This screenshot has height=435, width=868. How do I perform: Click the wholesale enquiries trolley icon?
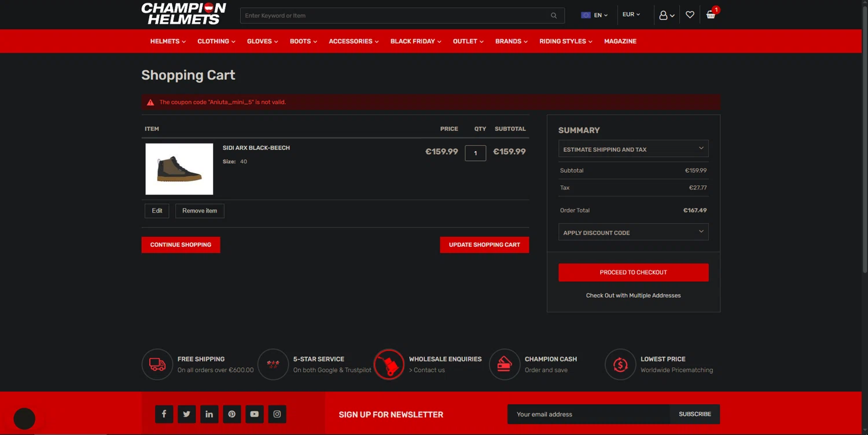click(389, 364)
